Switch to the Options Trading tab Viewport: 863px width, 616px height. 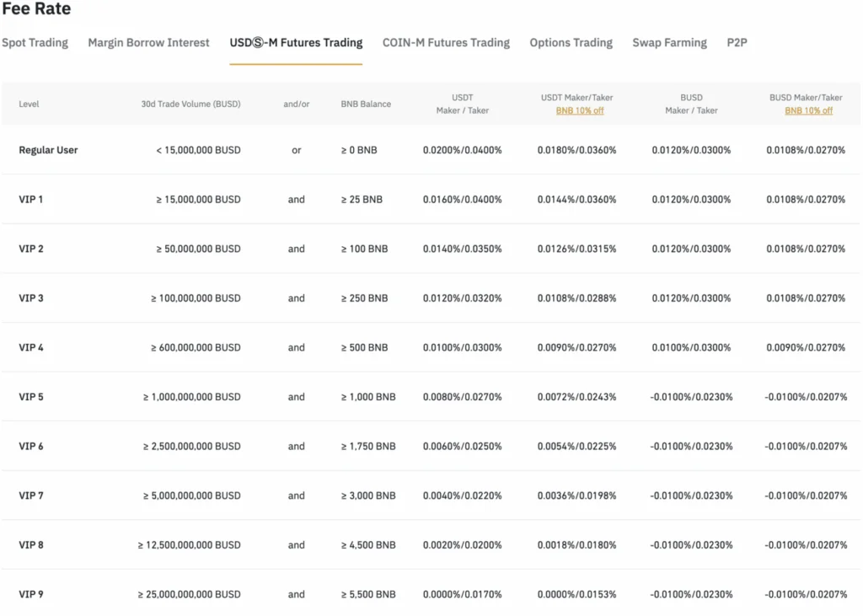pos(571,42)
